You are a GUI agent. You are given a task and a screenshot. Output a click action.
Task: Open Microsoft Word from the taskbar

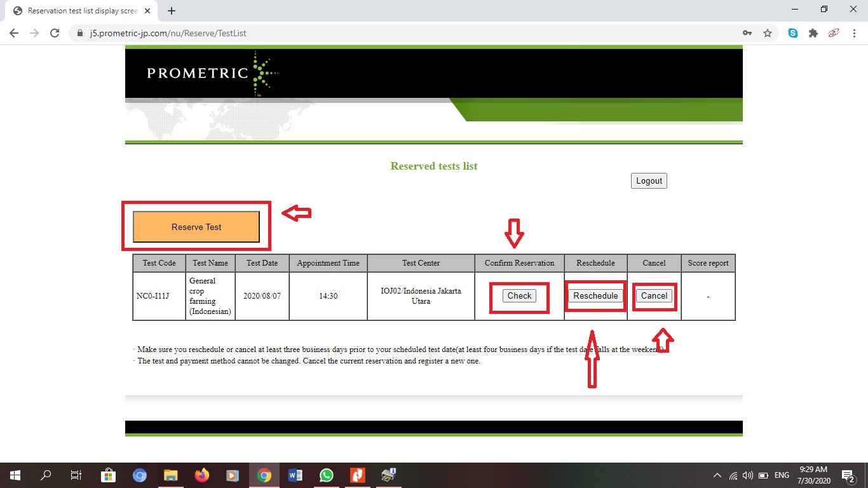[x=295, y=475]
